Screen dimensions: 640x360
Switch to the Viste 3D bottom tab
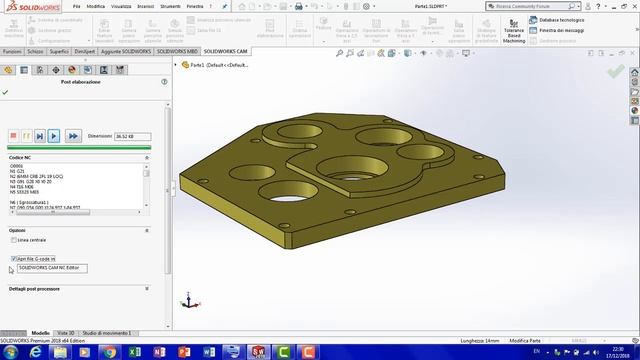click(x=66, y=333)
